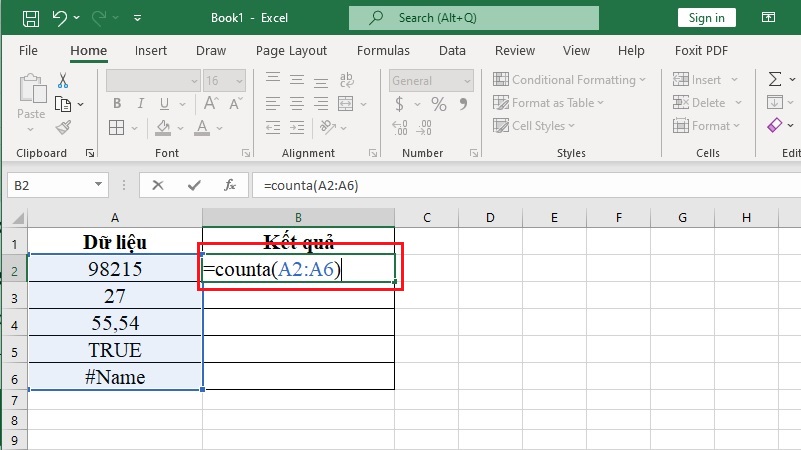The image size is (801, 450).
Task: Click the Copy icon
Action: [63, 104]
